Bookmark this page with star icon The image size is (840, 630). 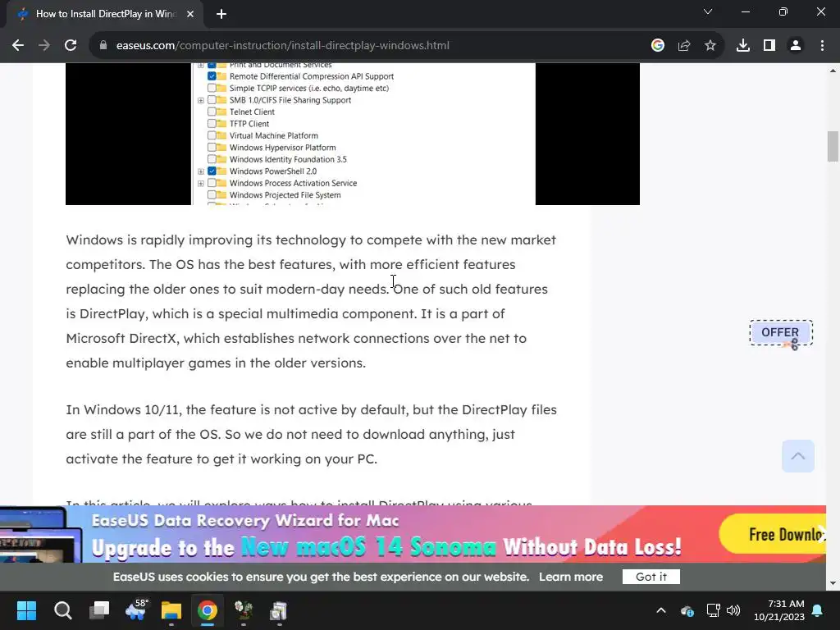click(710, 46)
